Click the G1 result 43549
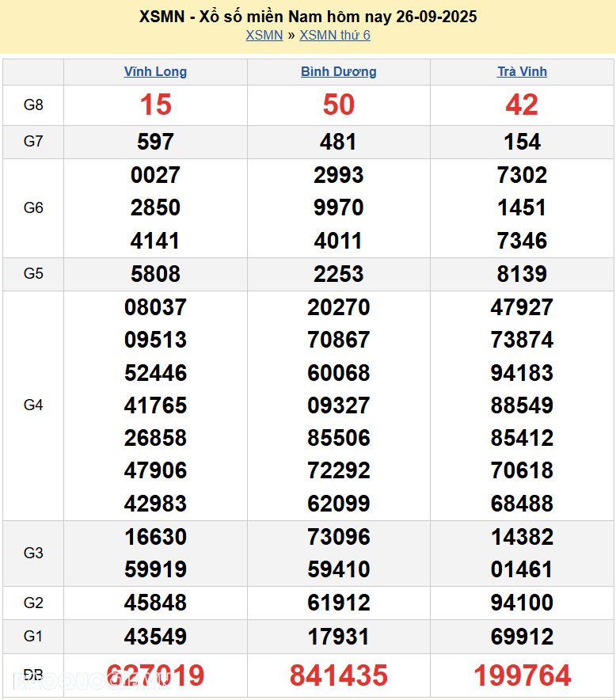Screen dimensions: 616x700 pyautogui.click(x=155, y=637)
